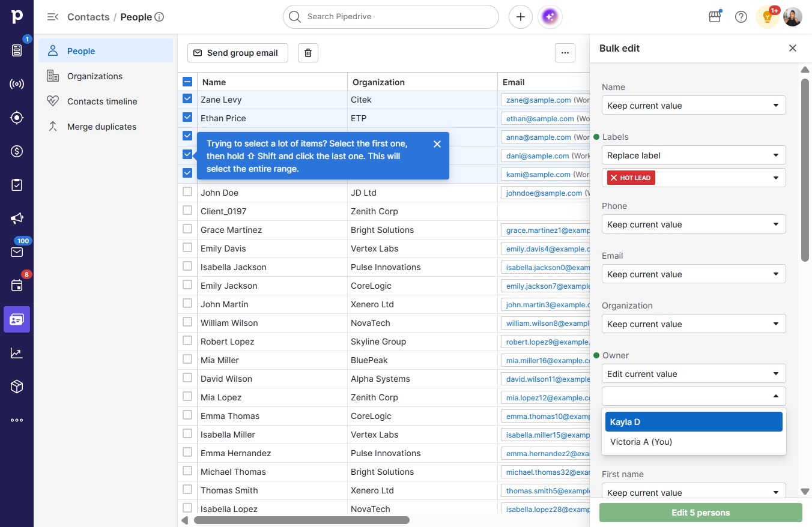Open the AI assistant sparkle icon
This screenshot has width=812, height=527.
[x=550, y=17]
